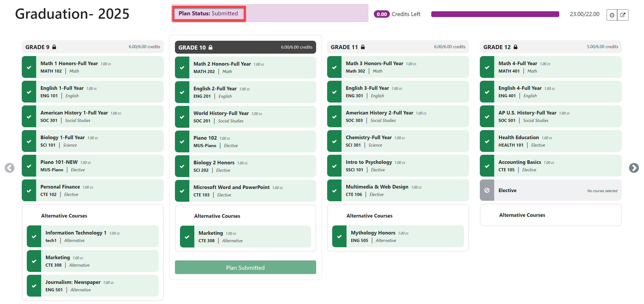The width and height of the screenshot is (644, 304).
Task: Click the green check for Intro to Psychology
Action: [334, 166]
